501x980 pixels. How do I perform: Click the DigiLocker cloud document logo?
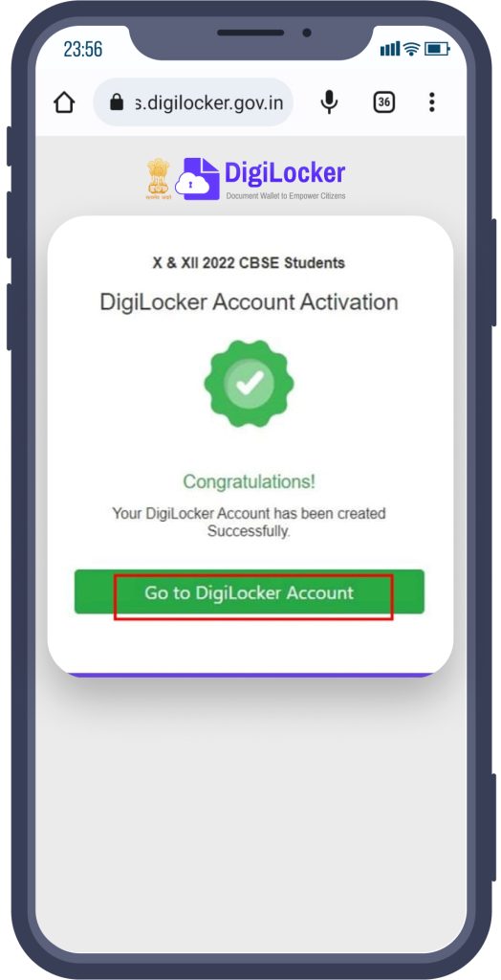click(x=197, y=179)
